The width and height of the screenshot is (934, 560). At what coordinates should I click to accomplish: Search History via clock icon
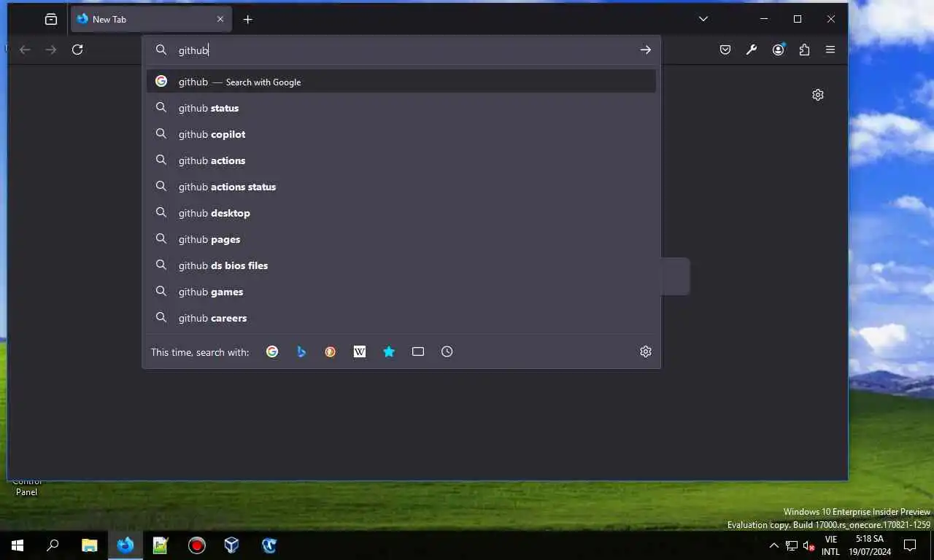tap(447, 351)
